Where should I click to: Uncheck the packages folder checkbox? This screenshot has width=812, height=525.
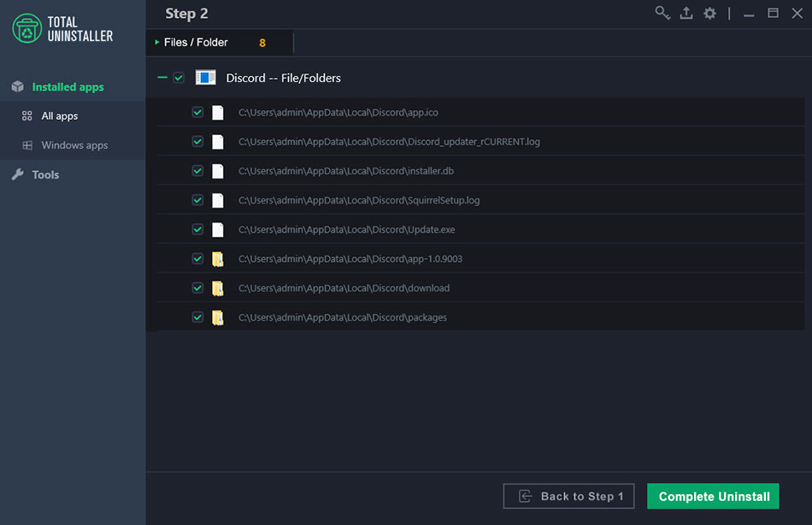[197, 317]
